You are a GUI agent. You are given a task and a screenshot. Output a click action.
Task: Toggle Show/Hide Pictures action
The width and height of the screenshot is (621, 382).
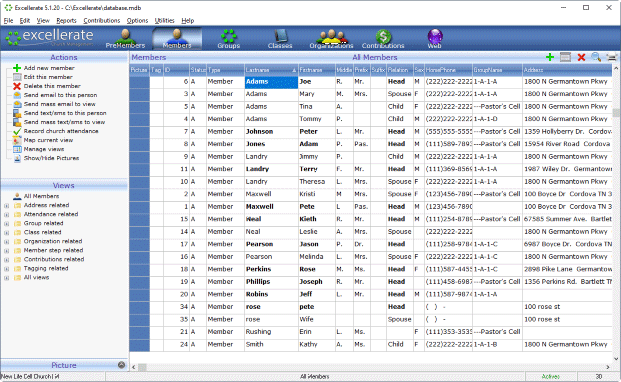coord(51,158)
